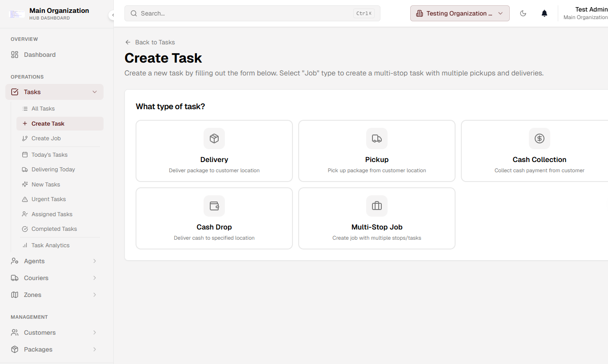Viewport: 608px width, 364px height.
Task: Collapse the Tasks menu chevron
Action: (x=95, y=92)
